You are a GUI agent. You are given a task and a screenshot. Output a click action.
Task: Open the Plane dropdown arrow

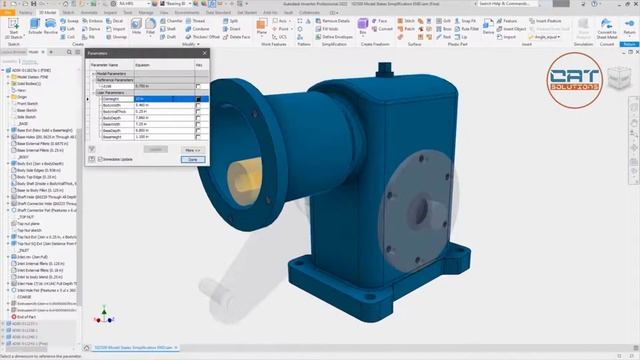point(262,37)
